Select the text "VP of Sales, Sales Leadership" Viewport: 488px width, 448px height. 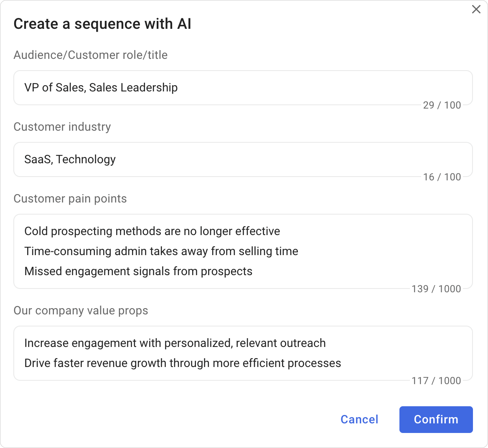(x=101, y=88)
